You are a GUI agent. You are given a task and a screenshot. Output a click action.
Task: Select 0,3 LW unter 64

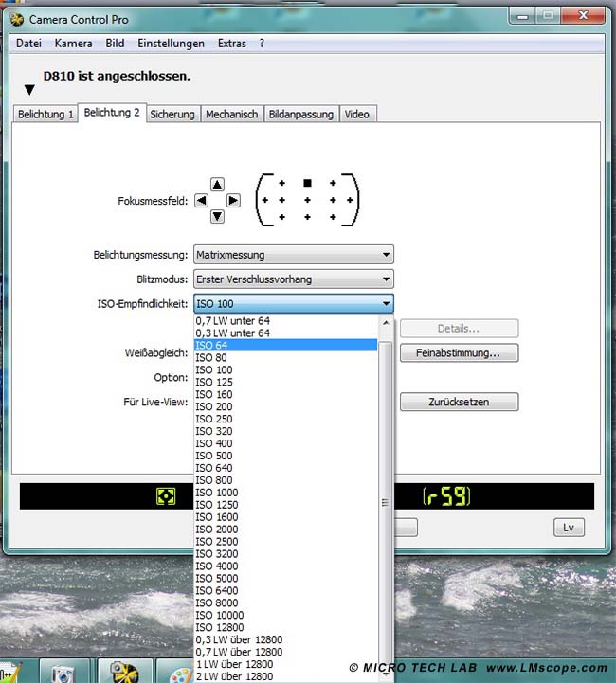click(286, 333)
